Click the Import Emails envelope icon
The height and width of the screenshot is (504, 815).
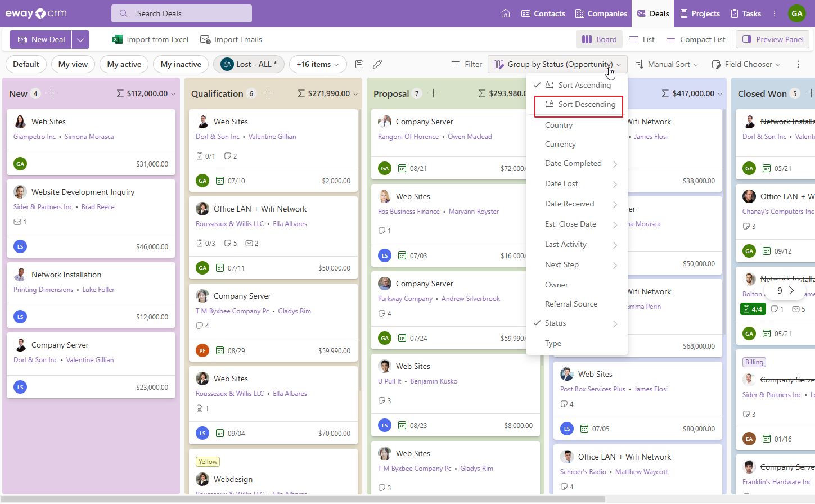click(x=205, y=39)
